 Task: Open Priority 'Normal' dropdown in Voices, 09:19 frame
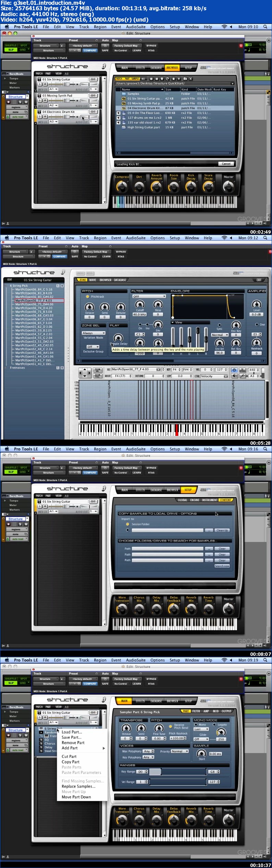pyautogui.click(x=180, y=751)
